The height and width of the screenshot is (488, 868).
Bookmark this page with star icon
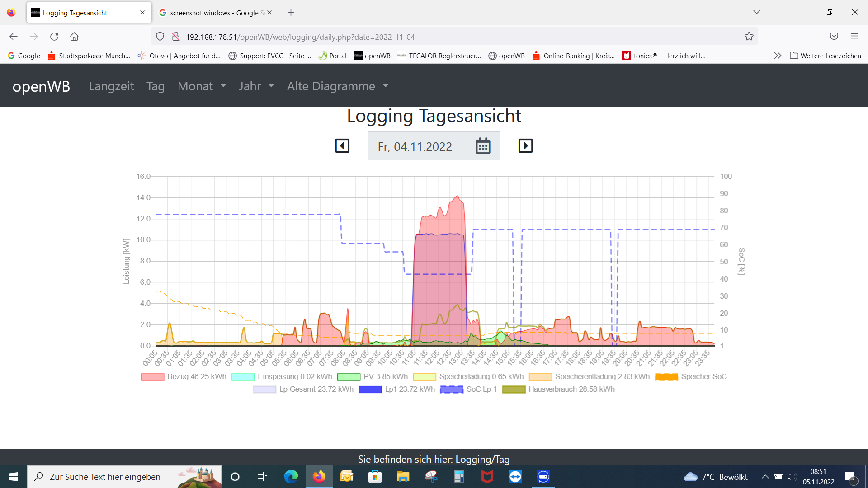749,37
